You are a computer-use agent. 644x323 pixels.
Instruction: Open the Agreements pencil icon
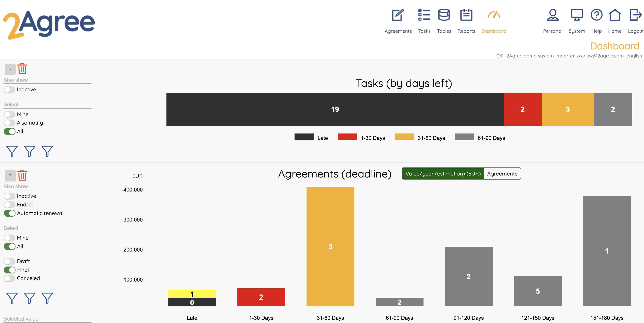point(398,15)
